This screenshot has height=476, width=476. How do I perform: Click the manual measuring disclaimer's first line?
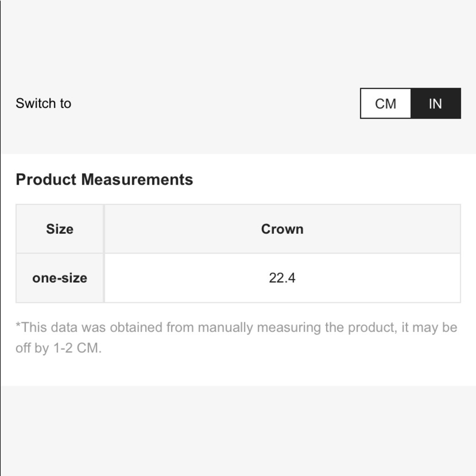237,327
